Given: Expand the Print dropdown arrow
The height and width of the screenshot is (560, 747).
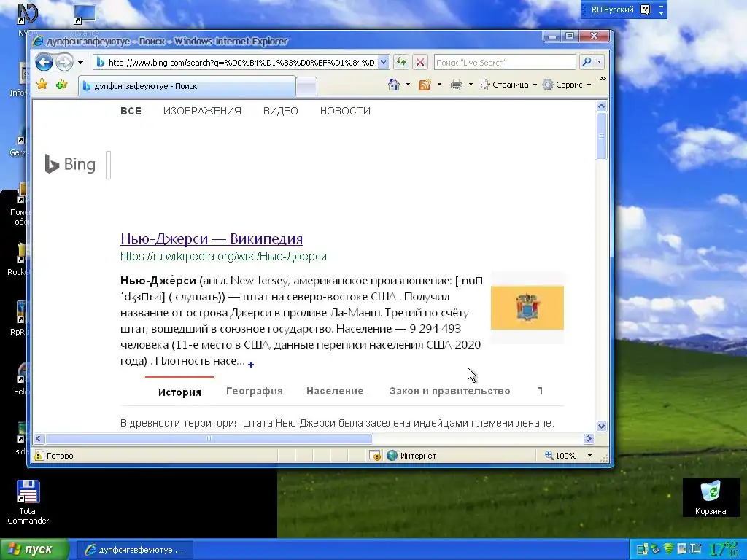Looking at the screenshot, I should [471, 85].
